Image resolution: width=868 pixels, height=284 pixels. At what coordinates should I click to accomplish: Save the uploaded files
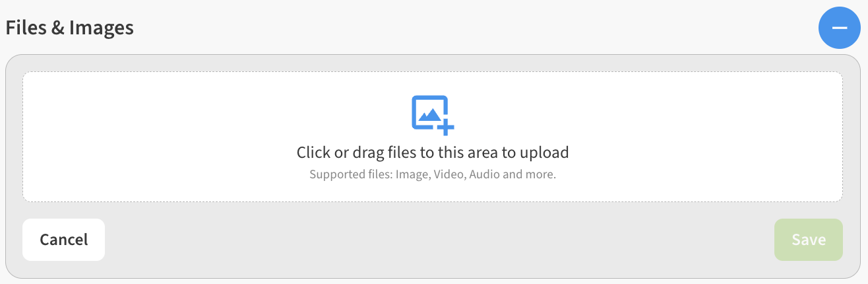809,240
